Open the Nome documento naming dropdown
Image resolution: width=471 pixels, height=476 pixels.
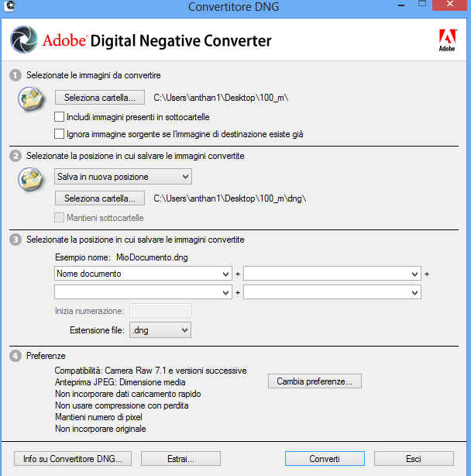(x=143, y=274)
